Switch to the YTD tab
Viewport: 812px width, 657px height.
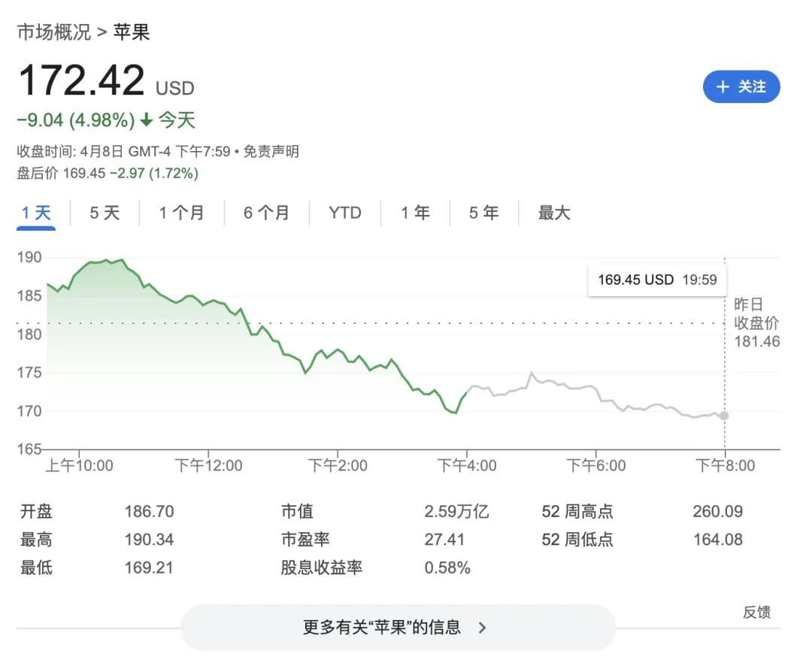click(345, 213)
